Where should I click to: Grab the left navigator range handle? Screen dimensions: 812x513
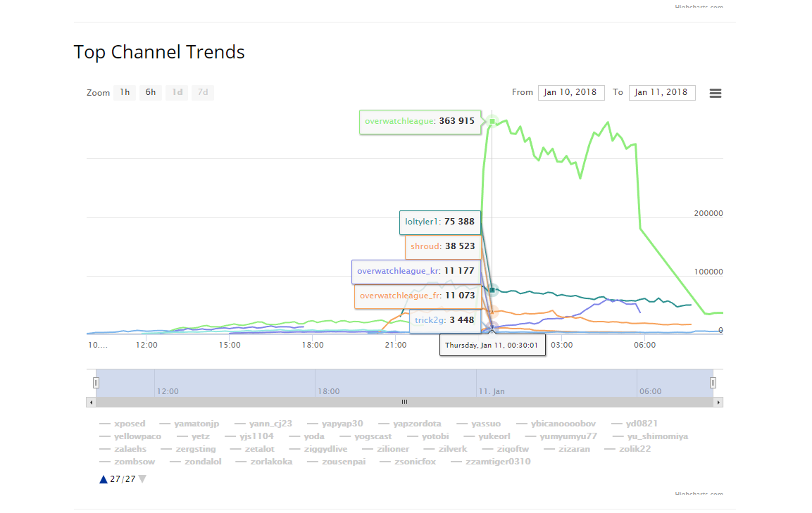96,383
